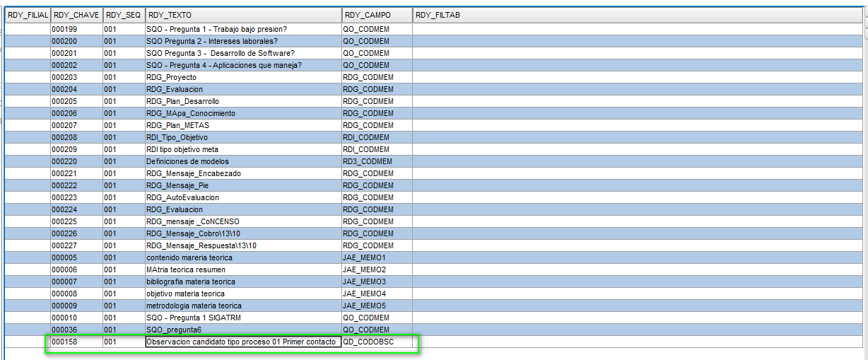Select 'SQO - Pregunta 1 SIGATRM' cell
This screenshot has width=868, height=360.
tap(244, 318)
